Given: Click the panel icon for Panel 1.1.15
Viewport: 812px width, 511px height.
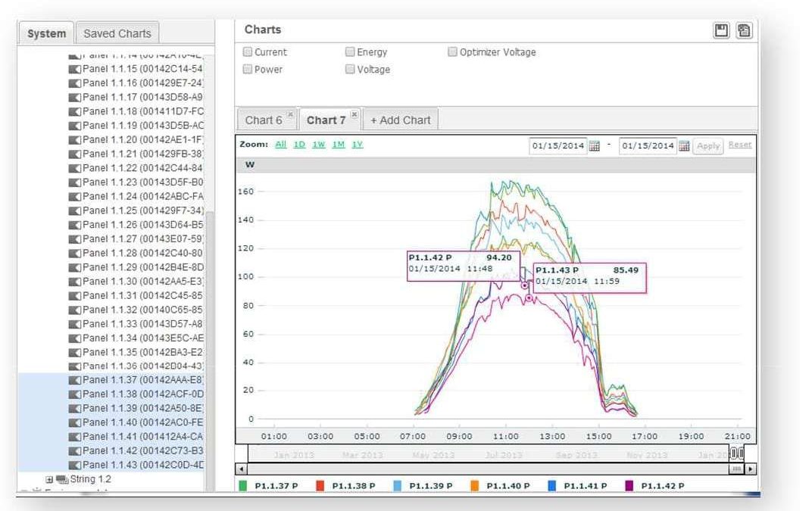Looking at the screenshot, I should pyautogui.click(x=74, y=69).
